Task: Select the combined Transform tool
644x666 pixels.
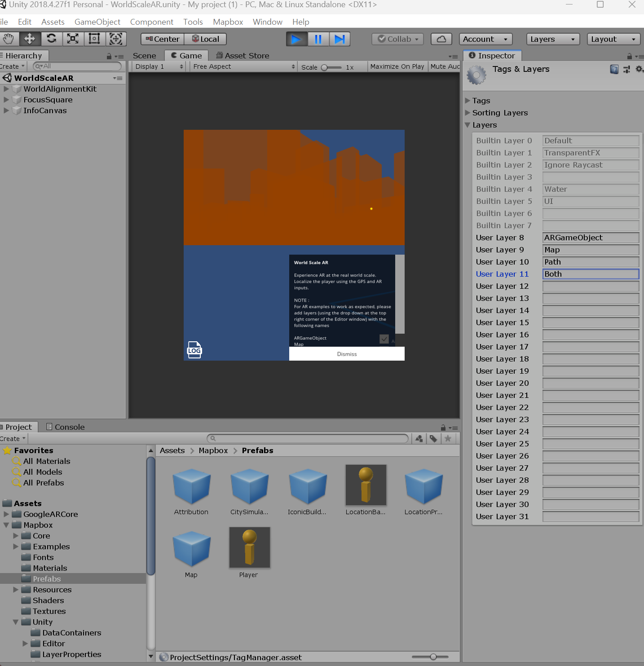Action: click(116, 39)
